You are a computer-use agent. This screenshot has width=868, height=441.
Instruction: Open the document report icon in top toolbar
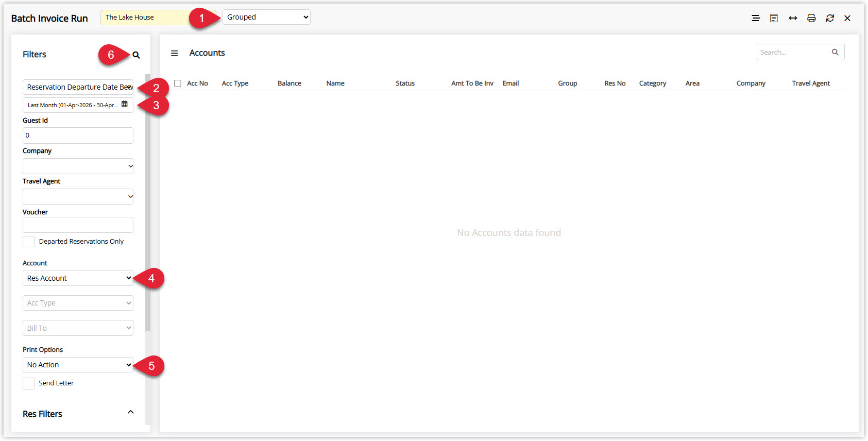774,18
